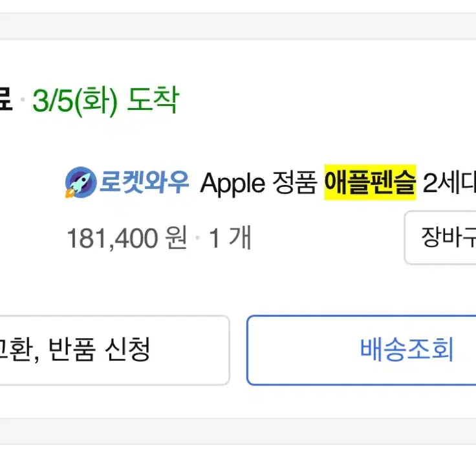Open the Apple 정품 애플펜슬 product link
The image size is (476, 476).
[338, 182]
